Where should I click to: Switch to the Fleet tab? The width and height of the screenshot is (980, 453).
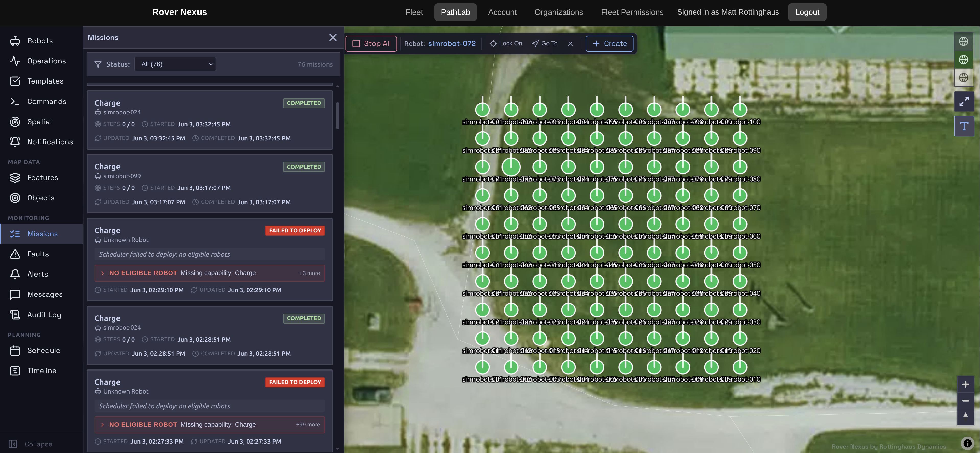414,12
